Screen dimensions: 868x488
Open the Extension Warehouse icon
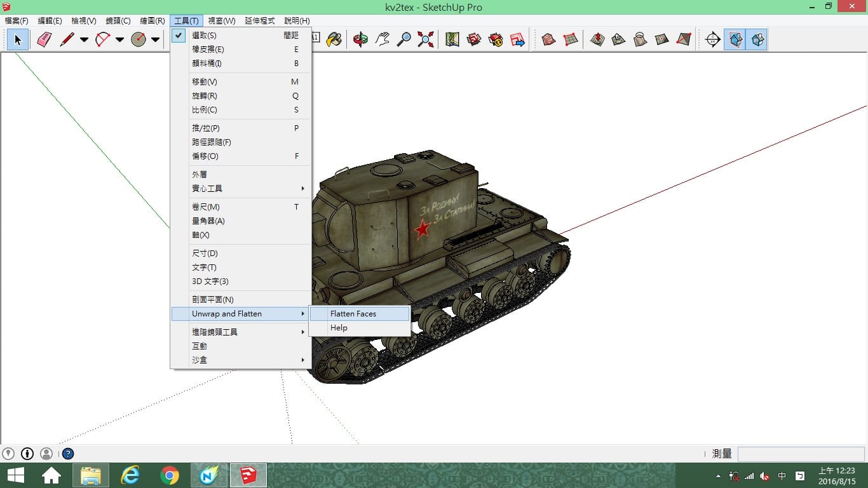coord(496,39)
